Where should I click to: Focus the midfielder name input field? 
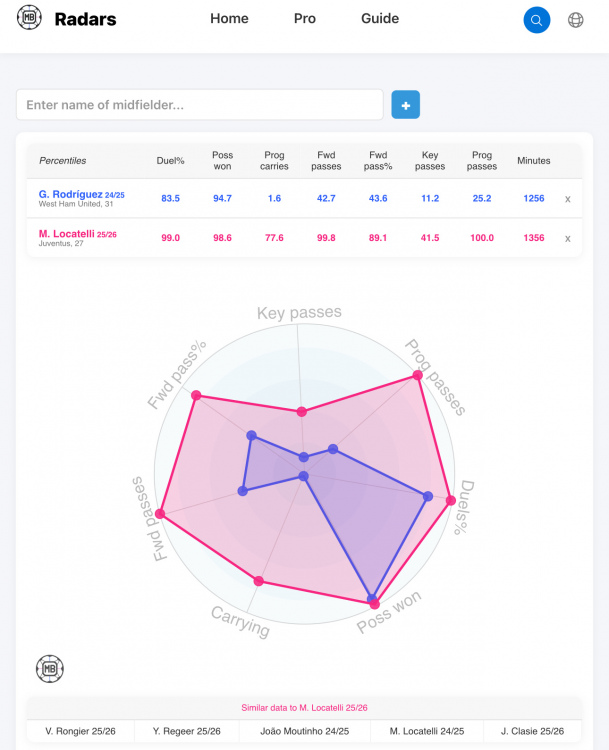tap(200, 105)
